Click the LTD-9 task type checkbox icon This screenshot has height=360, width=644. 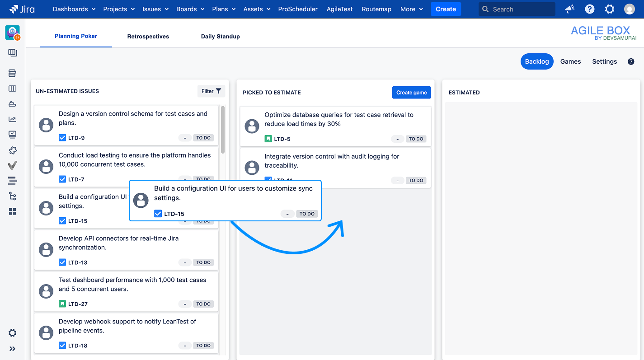click(x=62, y=138)
